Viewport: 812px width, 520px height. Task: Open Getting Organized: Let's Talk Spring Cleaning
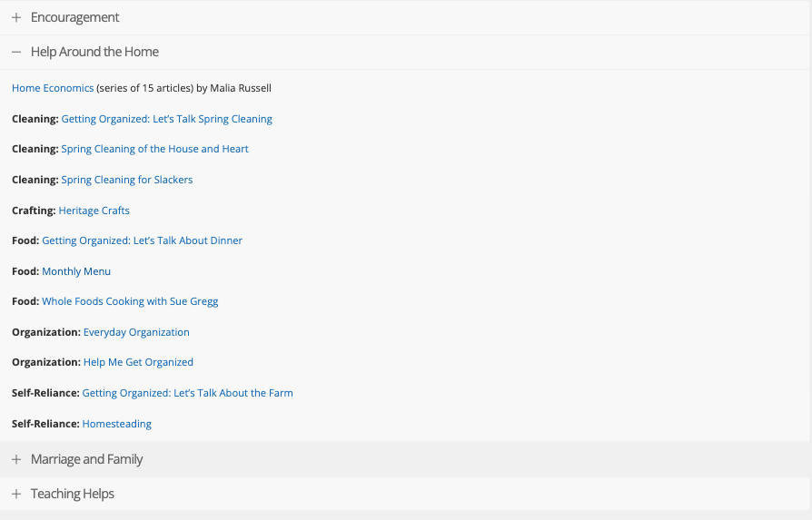tap(166, 119)
